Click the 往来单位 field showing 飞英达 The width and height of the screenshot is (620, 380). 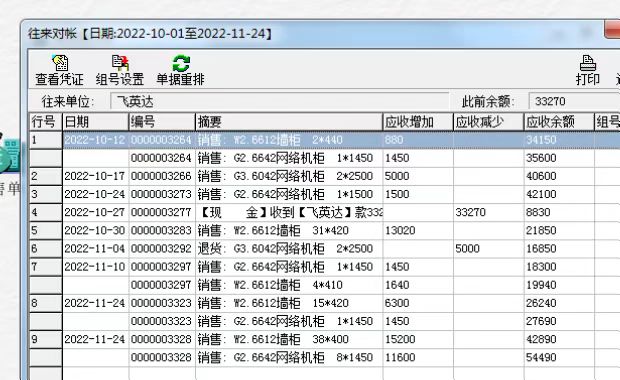[x=280, y=102]
